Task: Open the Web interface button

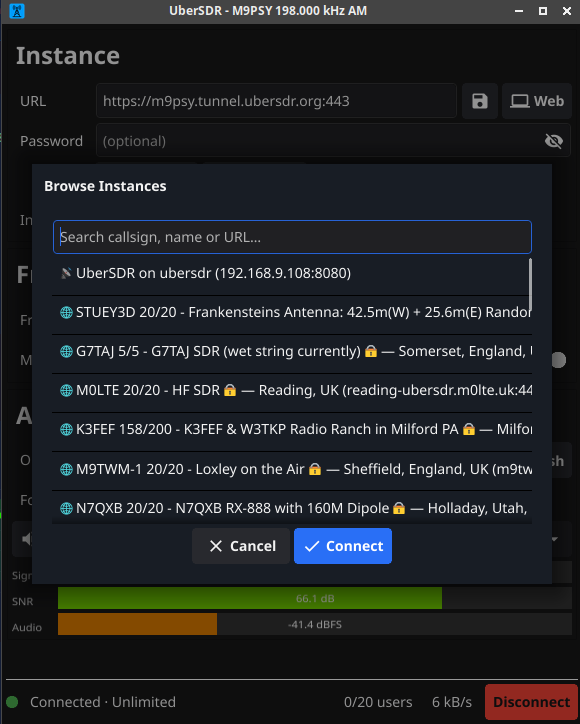Action: tap(537, 101)
